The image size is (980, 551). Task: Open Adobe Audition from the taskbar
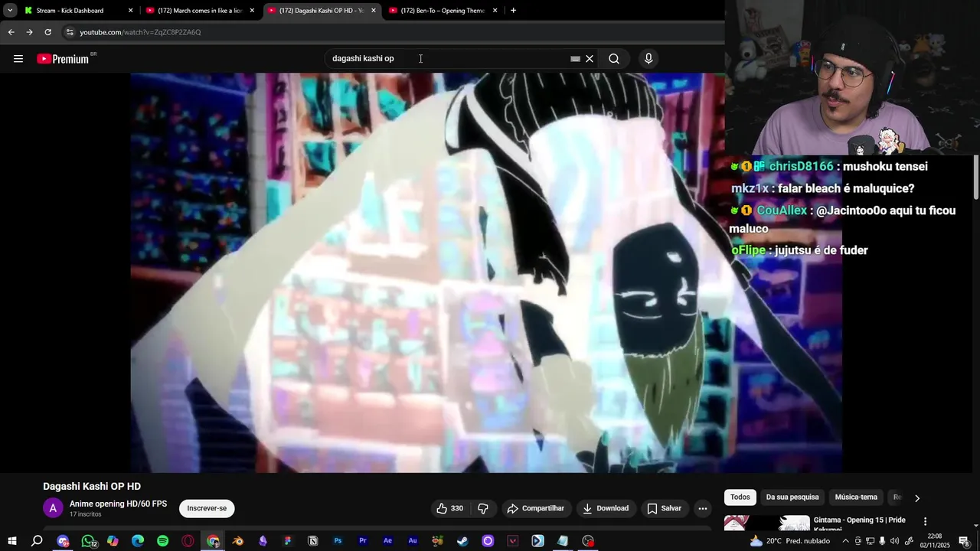point(413,541)
